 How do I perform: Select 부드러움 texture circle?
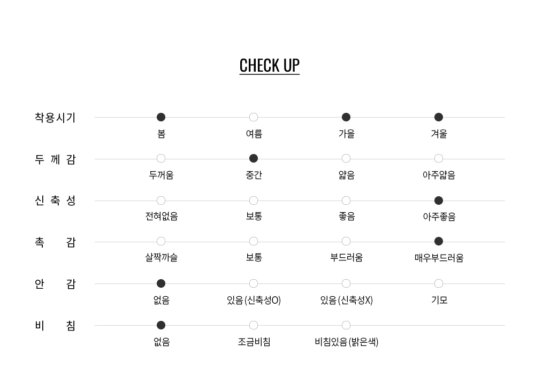click(x=346, y=241)
